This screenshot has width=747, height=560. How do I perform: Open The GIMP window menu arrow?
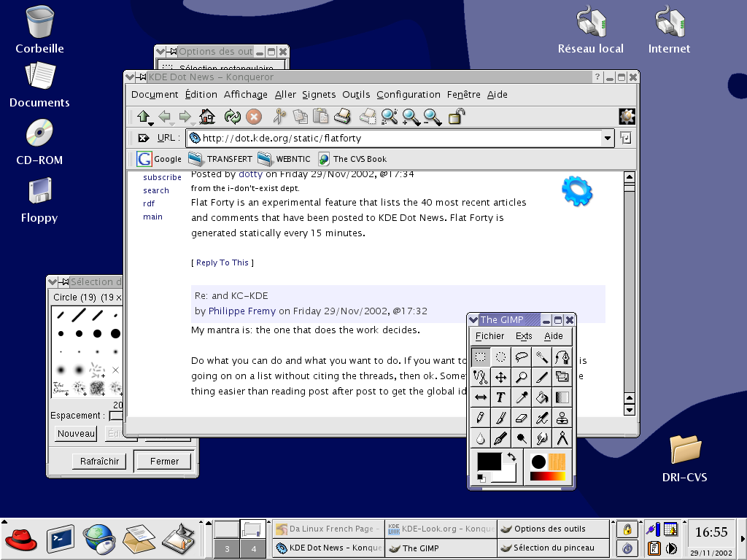(473, 319)
